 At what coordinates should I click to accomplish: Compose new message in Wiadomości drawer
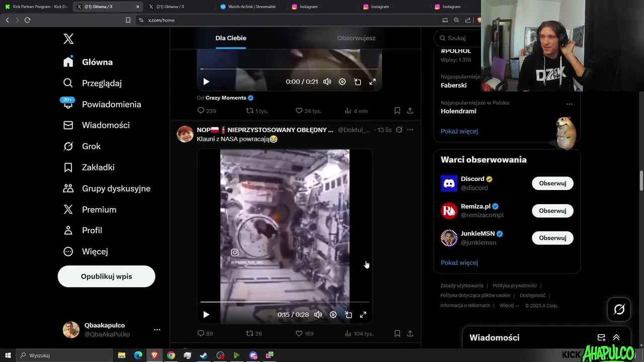click(601, 337)
